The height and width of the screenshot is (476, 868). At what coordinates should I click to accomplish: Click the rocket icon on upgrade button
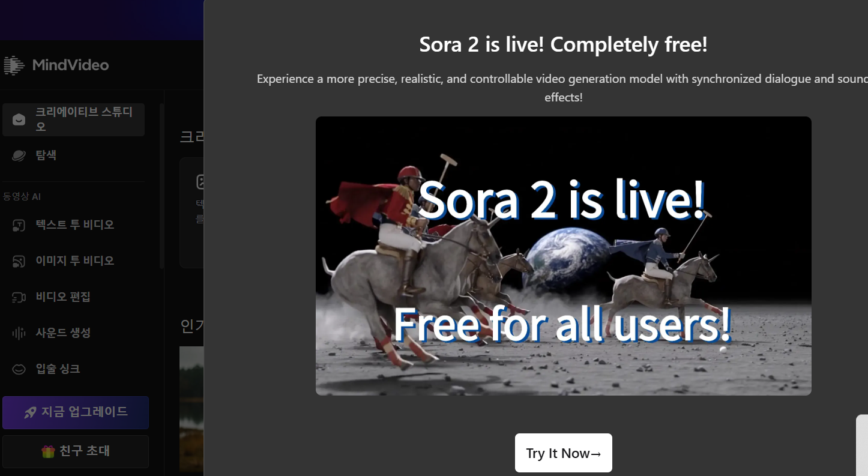[30, 412]
